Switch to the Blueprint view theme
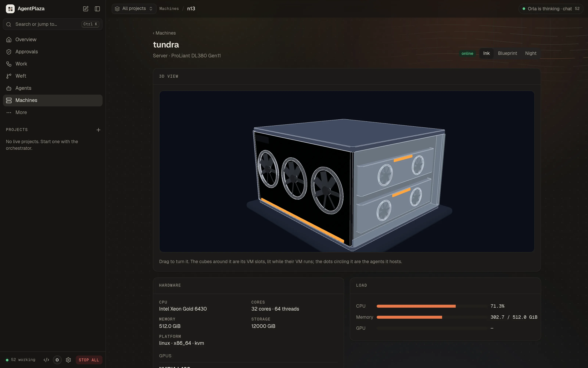Viewport: 588px width, 368px height. pyautogui.click(x=507, y=53)
